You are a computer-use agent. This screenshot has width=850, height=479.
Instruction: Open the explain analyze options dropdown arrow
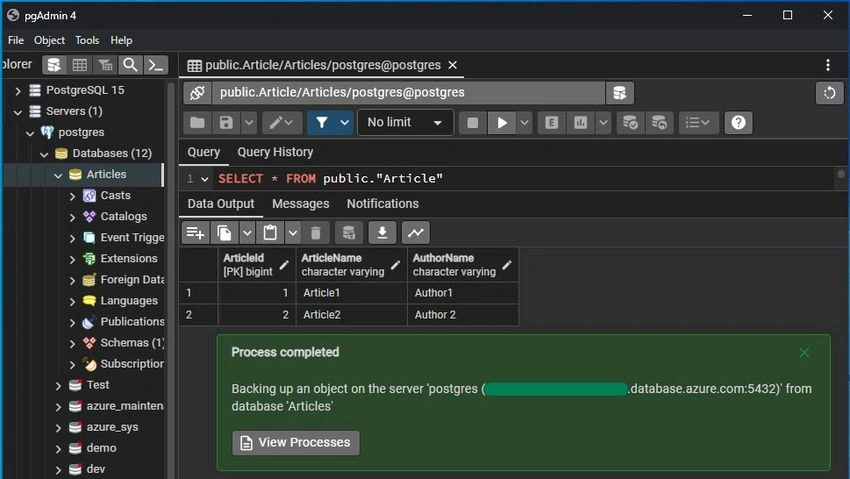(603, 123)
